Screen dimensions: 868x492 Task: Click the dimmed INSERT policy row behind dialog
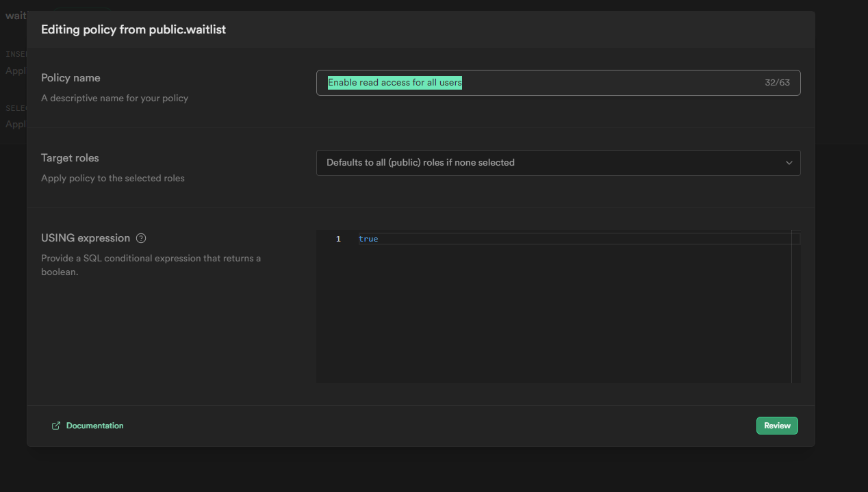pos(15,63)
